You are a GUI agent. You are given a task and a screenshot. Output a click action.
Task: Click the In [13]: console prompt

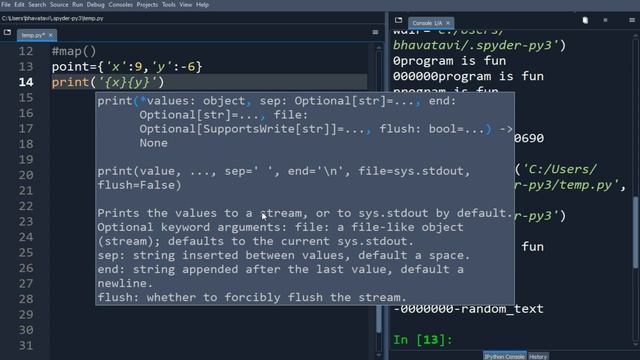[423, 340]
